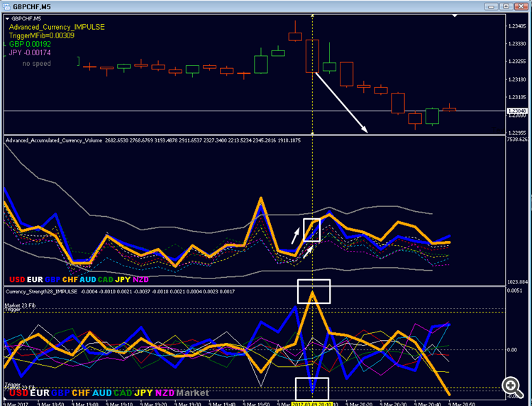This screenshot has width=532, height=406.
Task: Click CAD in the Currency Strength legend
Action: click(x=123, y=393)
